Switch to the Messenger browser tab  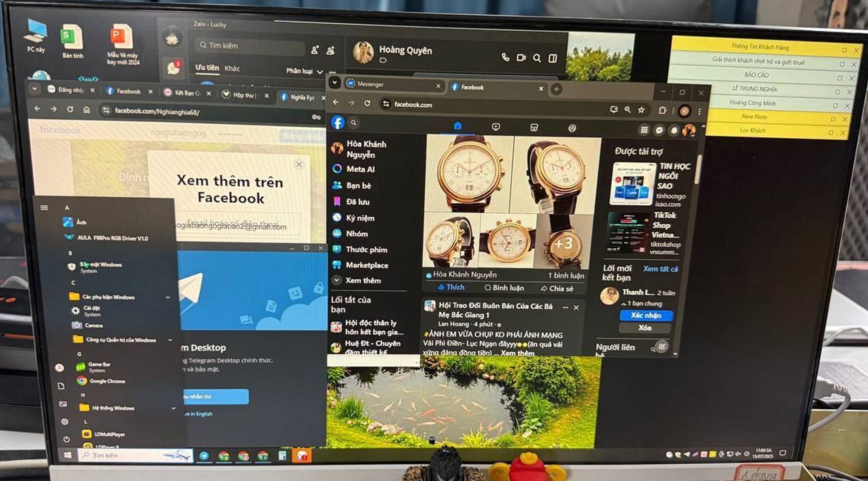click(391, 85)
